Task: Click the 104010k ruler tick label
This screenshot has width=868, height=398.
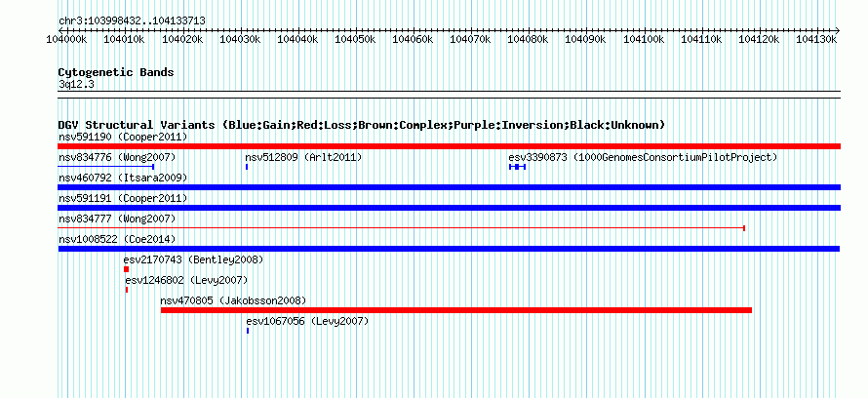Action: [x=124, y=39]
